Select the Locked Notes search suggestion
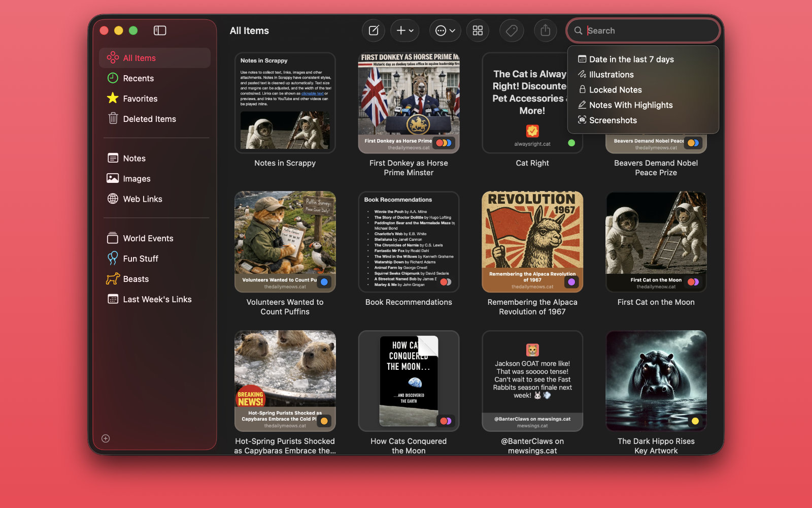This screenshot has width=812, height=508. (615, 90)
